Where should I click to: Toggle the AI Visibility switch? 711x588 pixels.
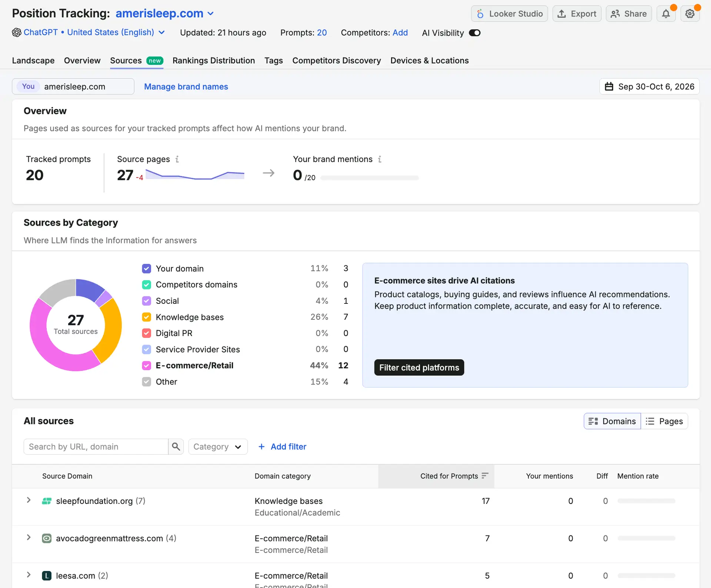(475, 33)
